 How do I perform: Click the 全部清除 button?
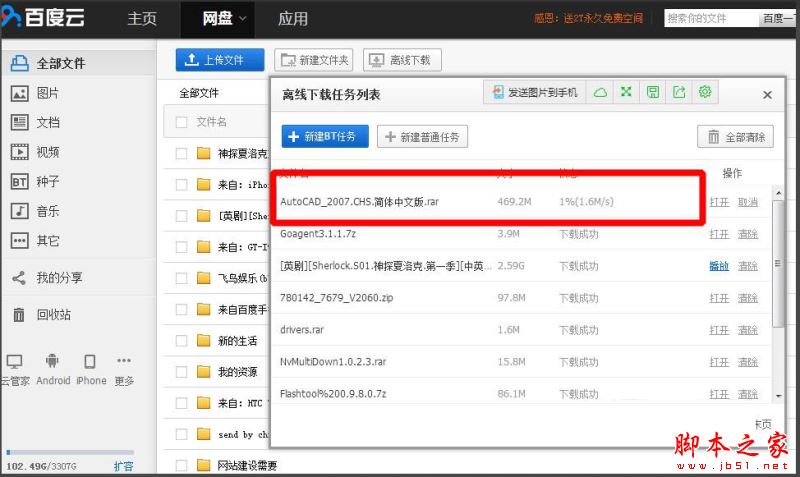[735, 137]
